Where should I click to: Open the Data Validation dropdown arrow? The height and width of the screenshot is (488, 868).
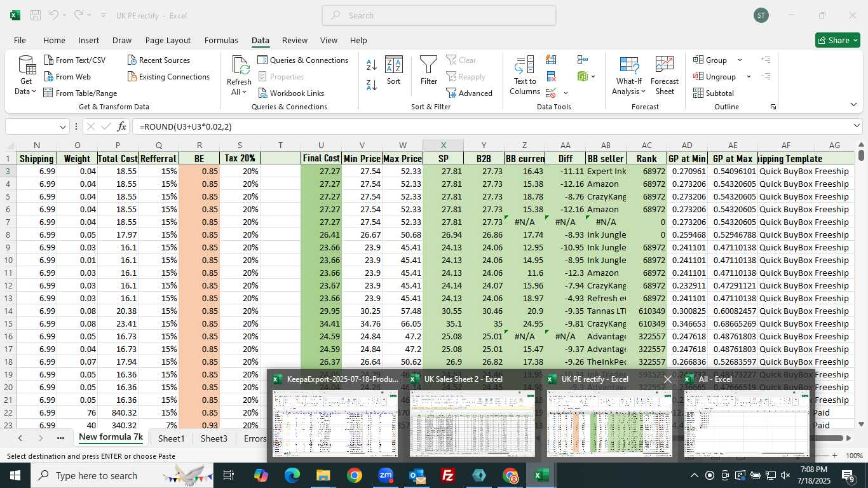(x=566, y=93)
